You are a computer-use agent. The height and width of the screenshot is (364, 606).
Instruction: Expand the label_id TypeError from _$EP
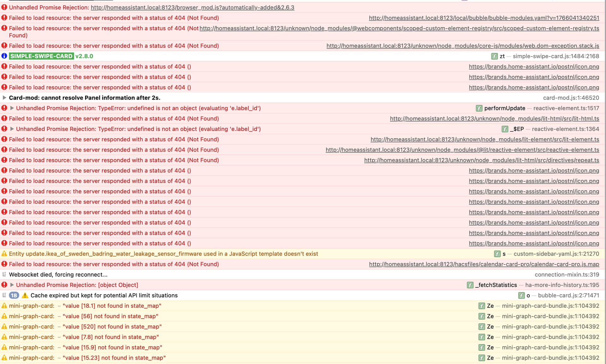[12, 129]
